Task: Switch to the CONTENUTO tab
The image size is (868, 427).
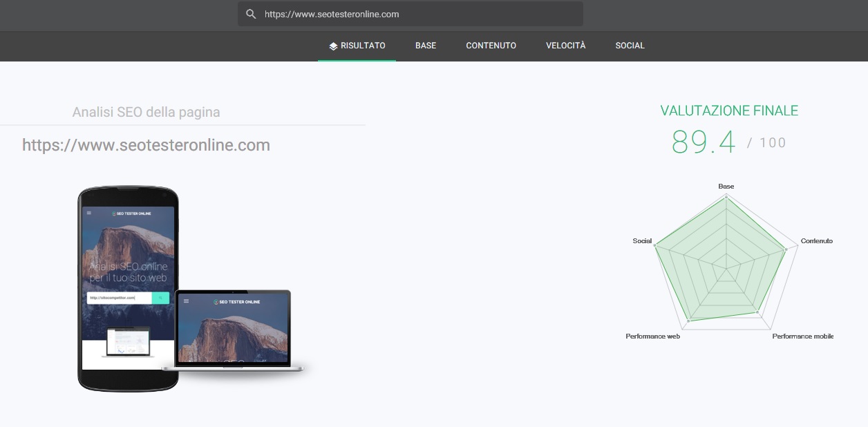Action: coord(491,46)
